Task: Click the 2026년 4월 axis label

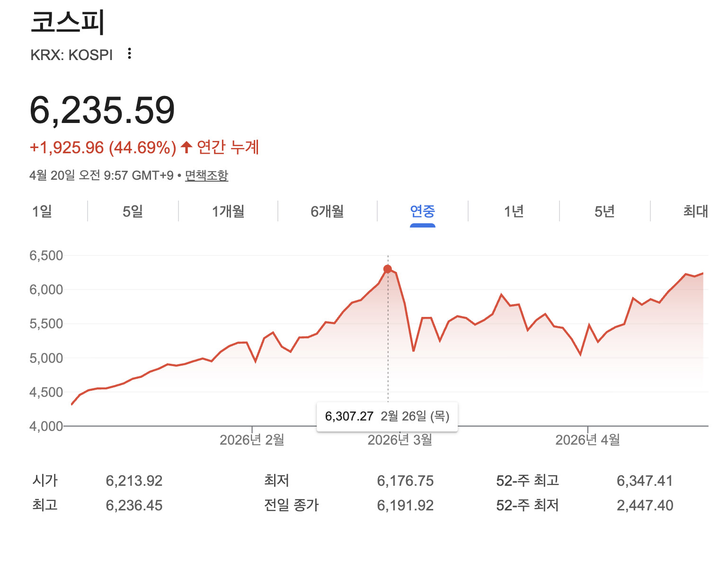Action: (587, 440)
